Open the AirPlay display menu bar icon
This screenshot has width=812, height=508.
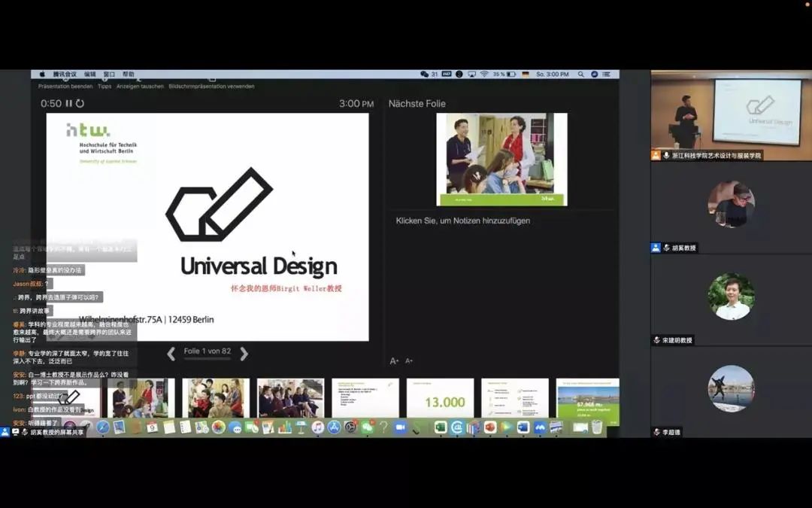(x=471, y=74)
